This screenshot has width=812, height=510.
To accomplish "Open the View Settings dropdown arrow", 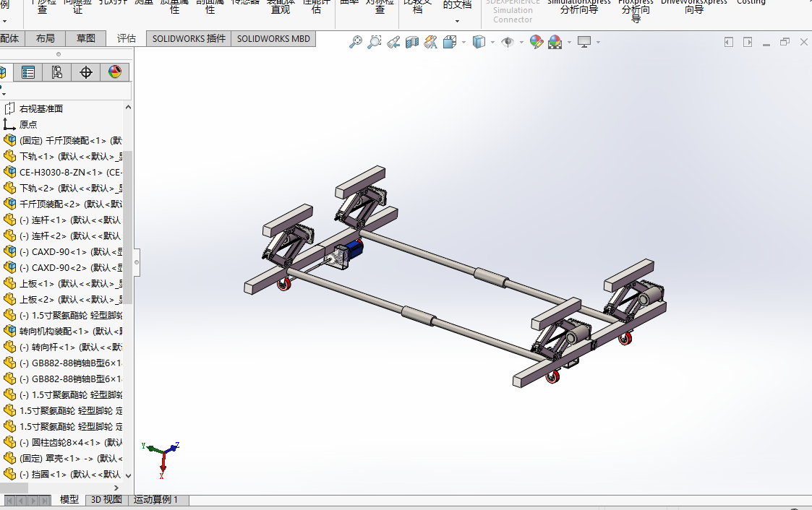I will click(x=598, y=43).
